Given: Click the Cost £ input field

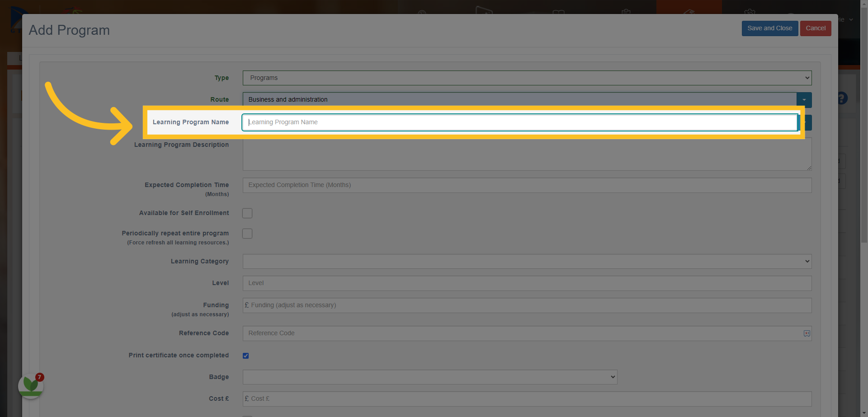Looking at the screenshot, I should 527,399.
